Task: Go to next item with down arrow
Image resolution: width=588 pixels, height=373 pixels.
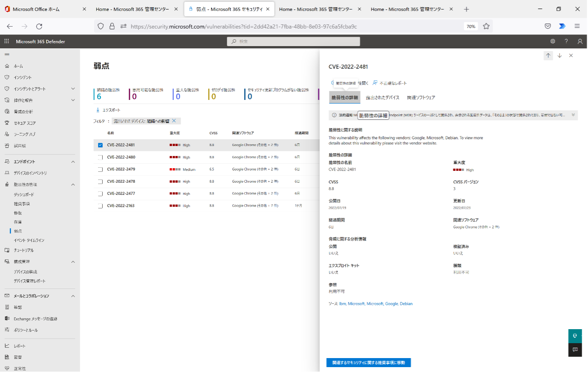Action: point(560,56)
